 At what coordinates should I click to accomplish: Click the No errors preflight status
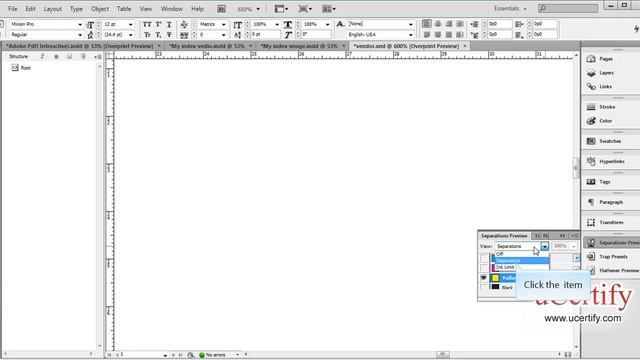[212, 355]
